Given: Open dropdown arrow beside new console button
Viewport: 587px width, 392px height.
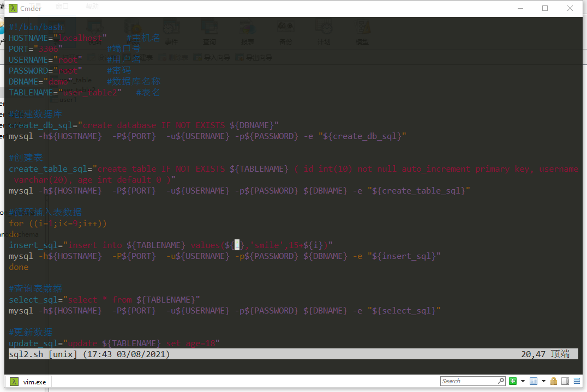Looking at the screenshot, I should (523, 381).
